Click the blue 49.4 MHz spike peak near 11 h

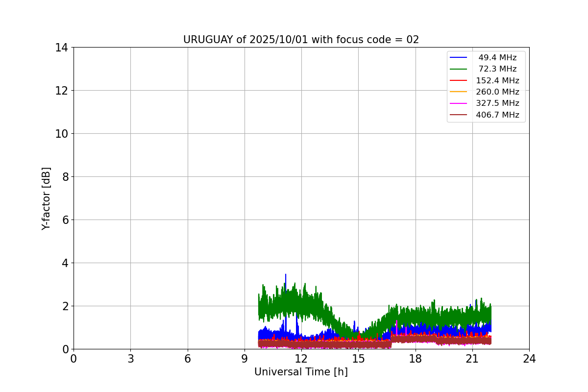[x=286, y=275]
